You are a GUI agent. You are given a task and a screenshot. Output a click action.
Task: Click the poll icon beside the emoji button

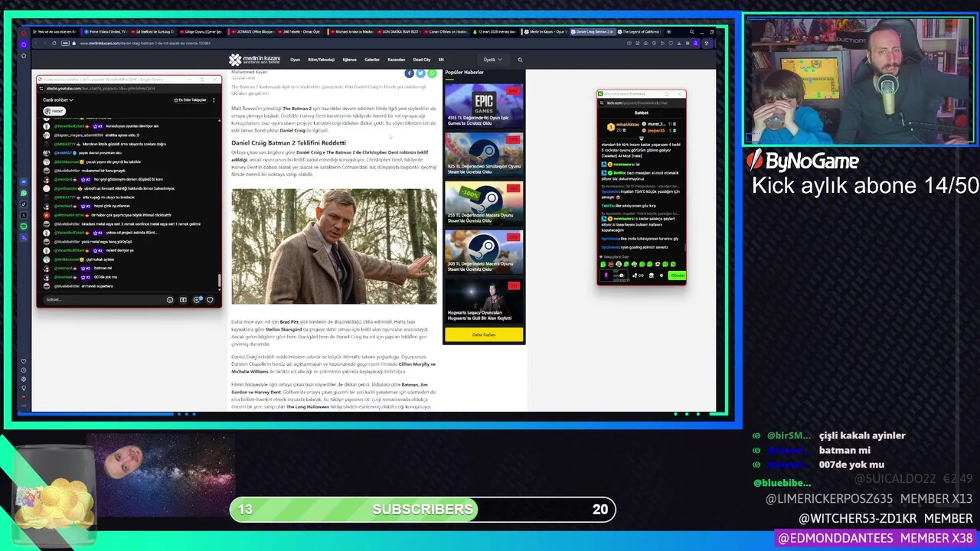[x=183, y=299]
